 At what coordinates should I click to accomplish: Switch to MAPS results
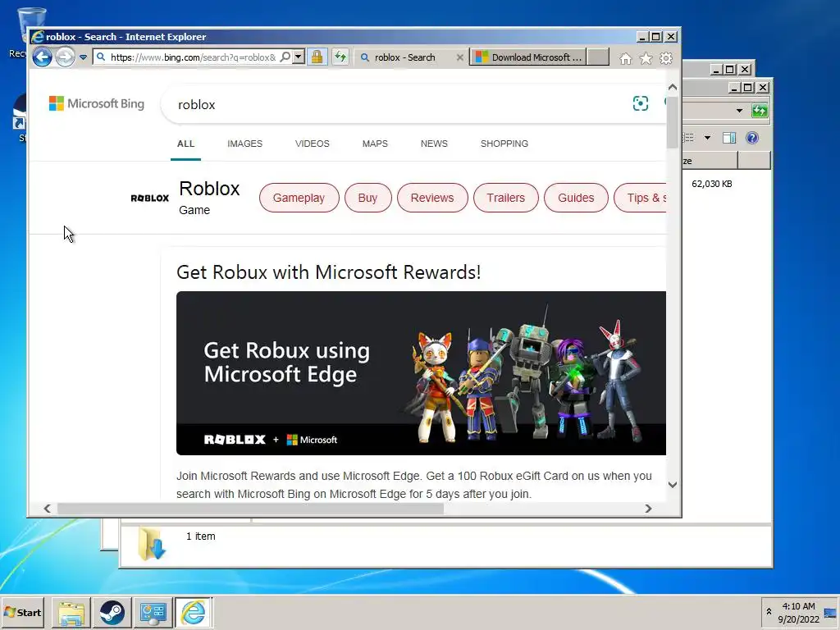coord(375,144)
